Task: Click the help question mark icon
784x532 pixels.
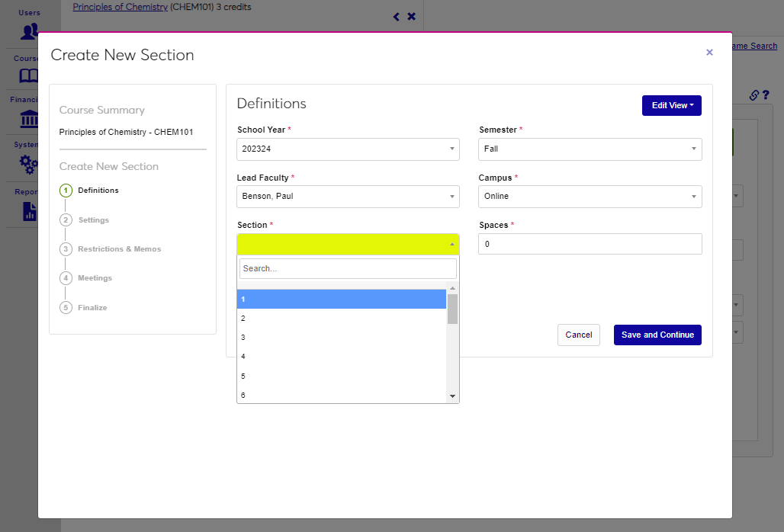Action: 766,95
